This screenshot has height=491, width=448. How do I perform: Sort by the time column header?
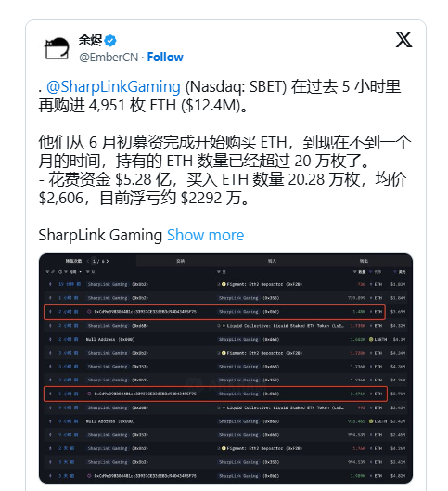72,272
